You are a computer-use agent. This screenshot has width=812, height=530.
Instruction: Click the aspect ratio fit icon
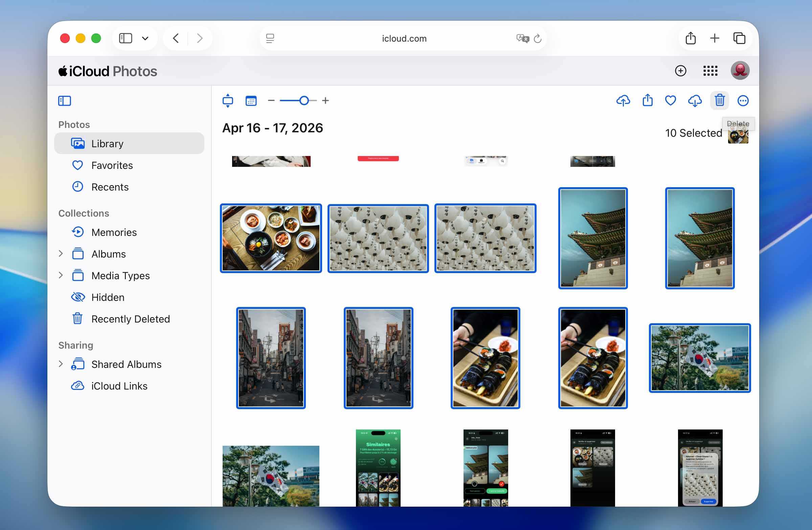[228, 101]
